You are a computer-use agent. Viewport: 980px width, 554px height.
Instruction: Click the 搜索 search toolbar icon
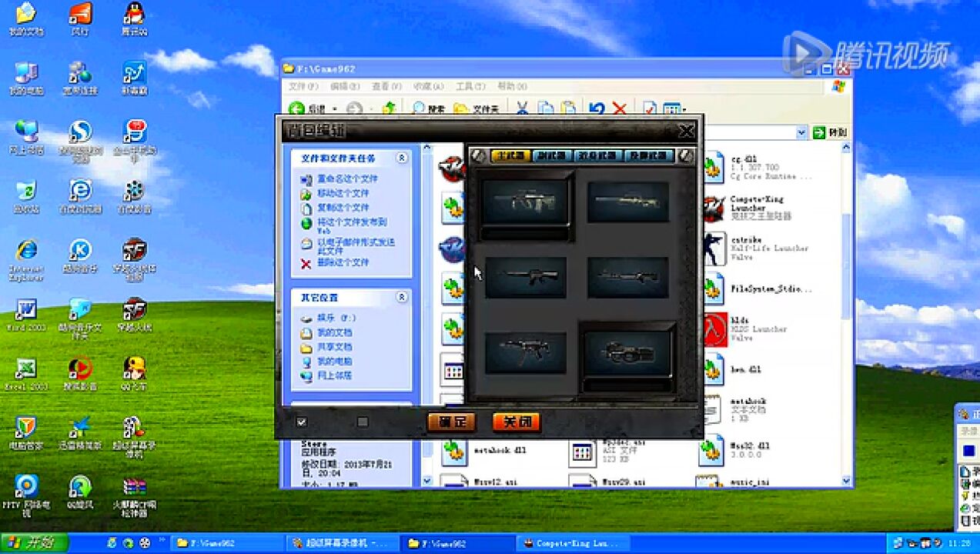click(428, 108)
